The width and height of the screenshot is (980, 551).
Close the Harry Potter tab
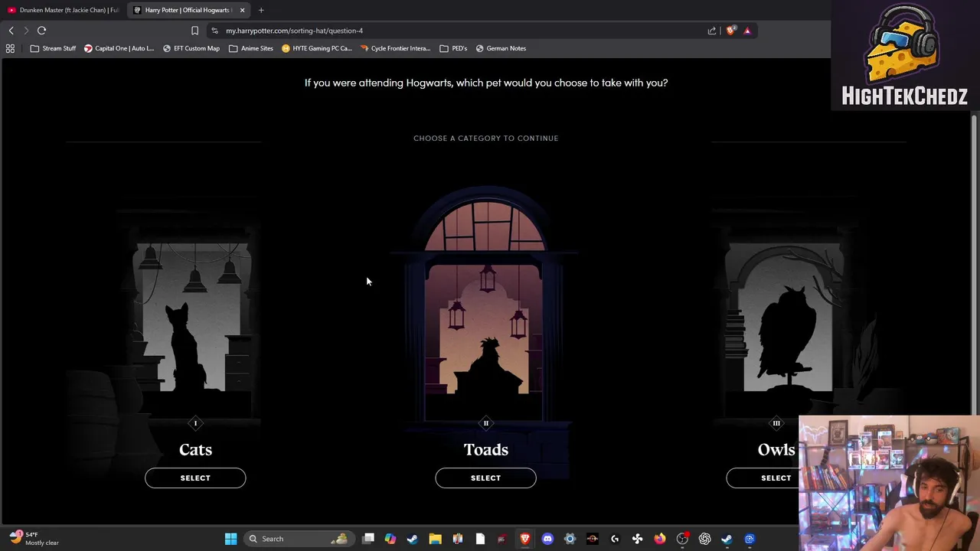[242, 10]
